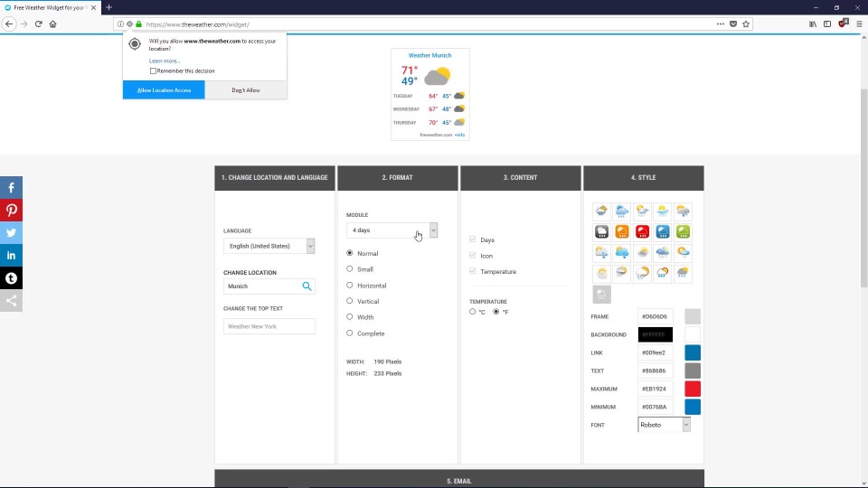Share the page on LinkedIn

tap(11, 256)
